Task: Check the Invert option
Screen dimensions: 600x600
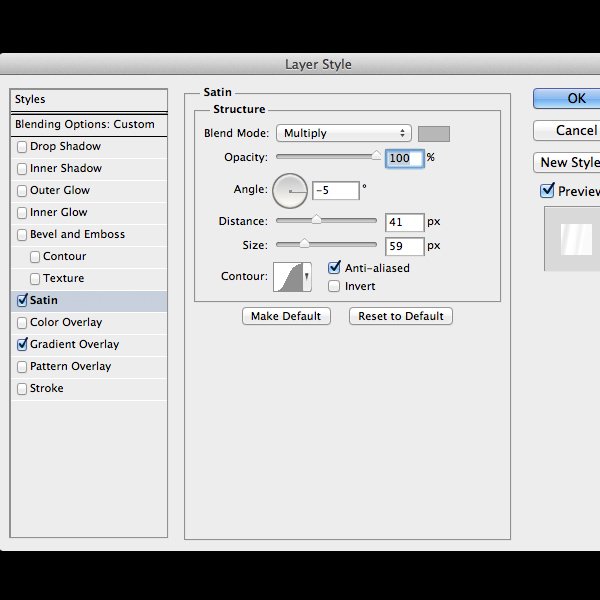Action: (334, 286)
